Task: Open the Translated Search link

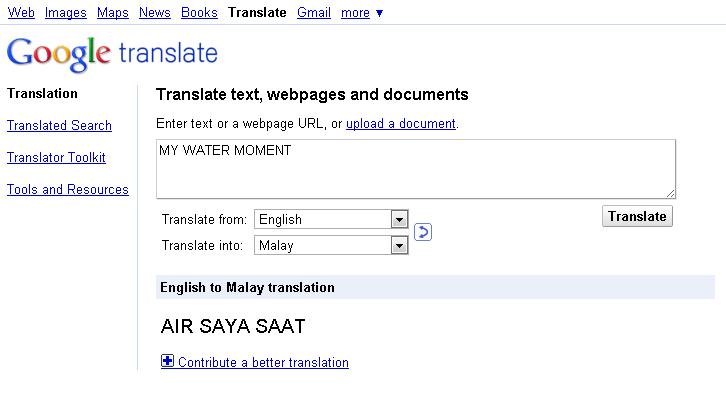Action: [59, 126]
